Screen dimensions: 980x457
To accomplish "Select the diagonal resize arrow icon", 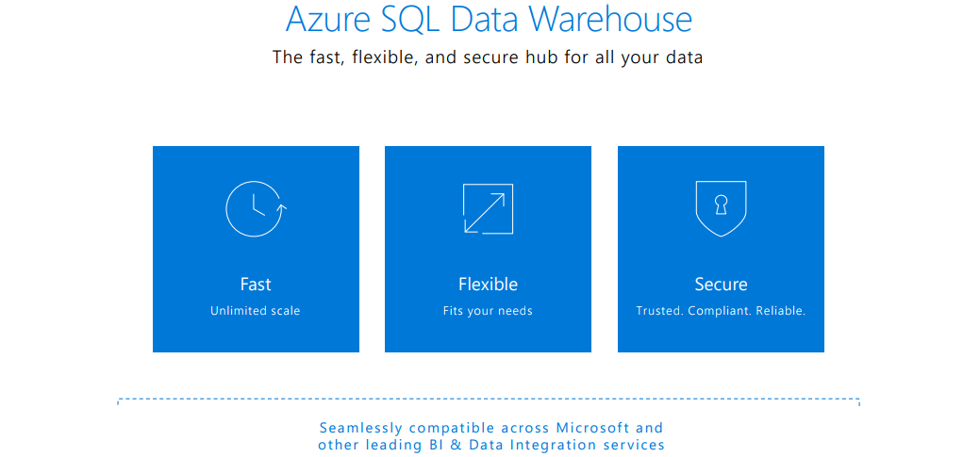I will pos(489,208).
